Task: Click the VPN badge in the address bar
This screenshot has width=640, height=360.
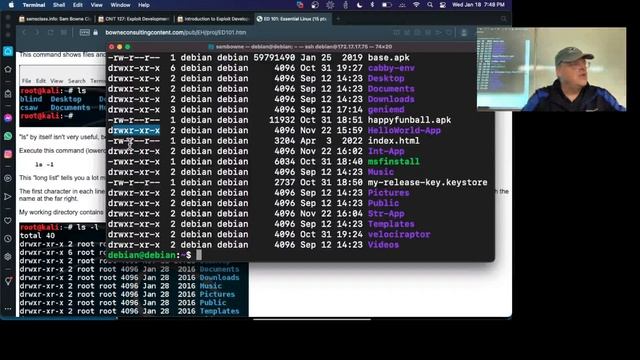Action: coord(84,32)
